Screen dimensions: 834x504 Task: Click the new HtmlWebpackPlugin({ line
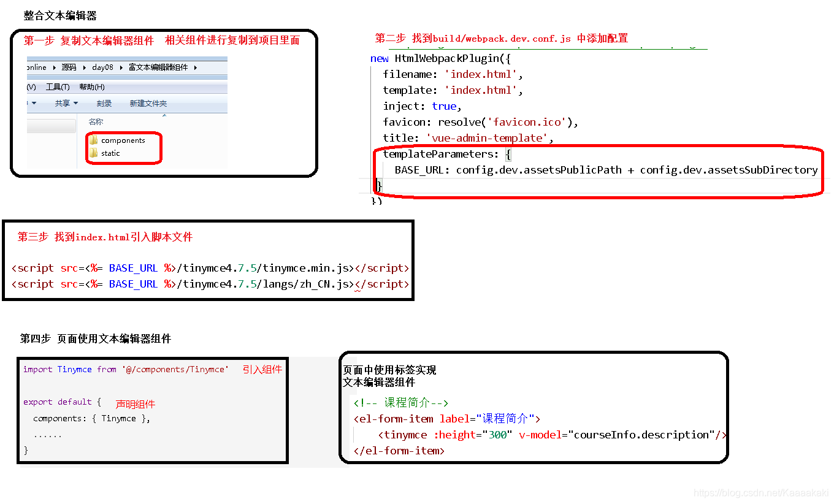coord(440,59)
